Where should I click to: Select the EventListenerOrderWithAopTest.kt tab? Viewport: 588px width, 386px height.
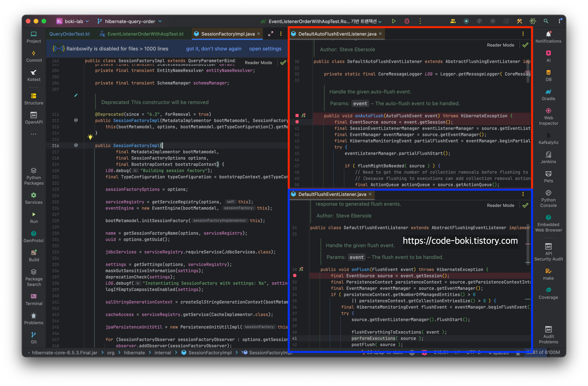145,34
